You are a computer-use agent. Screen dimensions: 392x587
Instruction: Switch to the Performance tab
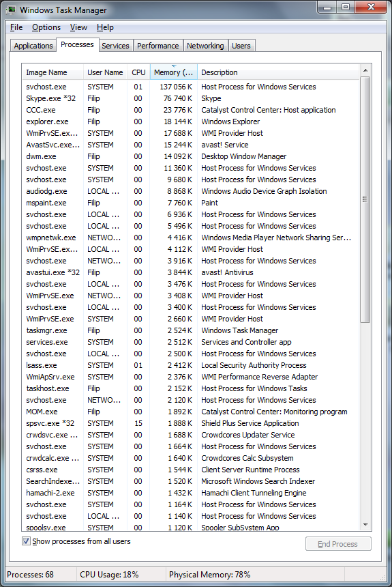(x=158, y=46)
